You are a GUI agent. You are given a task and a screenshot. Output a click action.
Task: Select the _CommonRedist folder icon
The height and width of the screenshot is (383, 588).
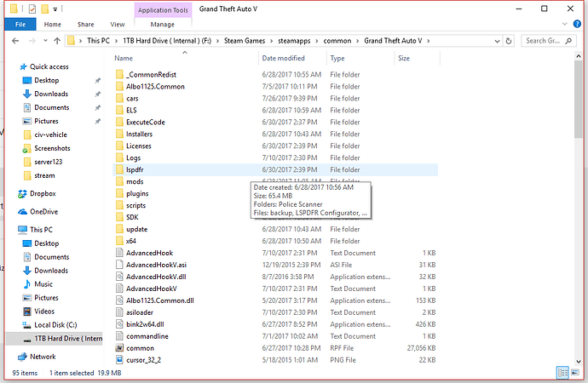point(119,75)
